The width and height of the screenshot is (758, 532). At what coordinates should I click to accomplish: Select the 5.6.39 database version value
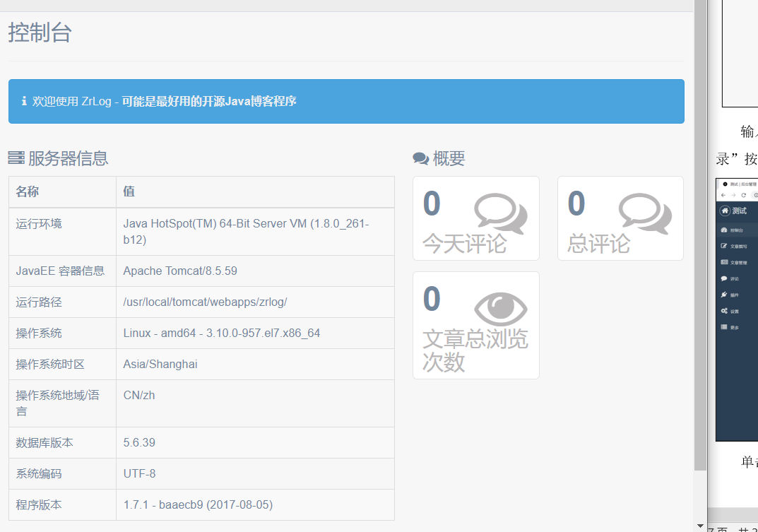(x=139, y=442)
